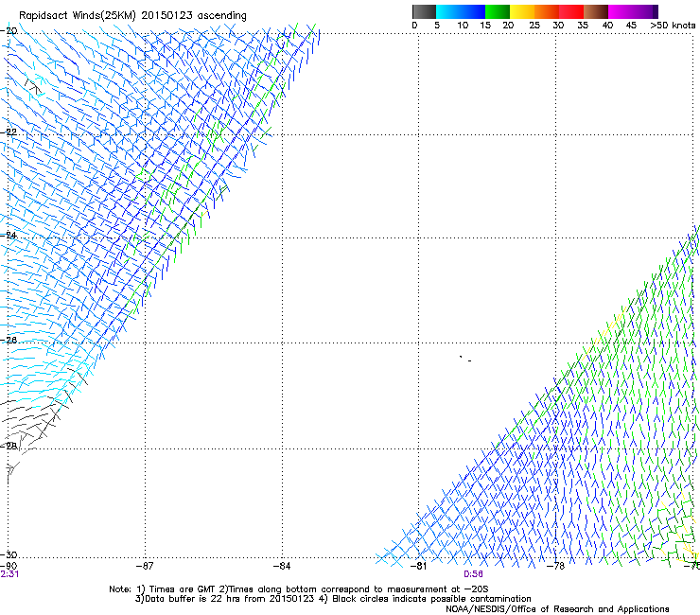Click the gray 0-5 knots color segment
This screenshot has height=615, width=700.
click(424, 11)
